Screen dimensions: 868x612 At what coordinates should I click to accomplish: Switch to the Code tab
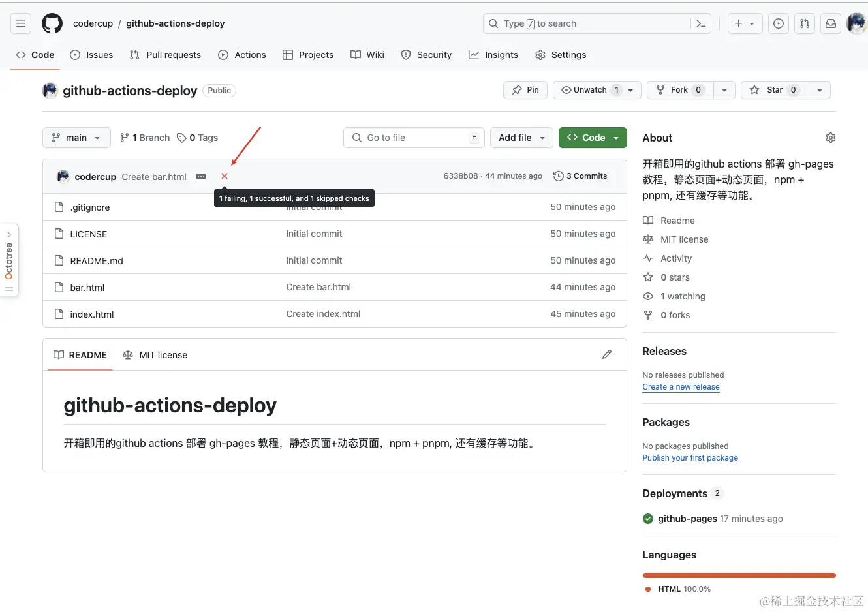(x=35, y=55)
